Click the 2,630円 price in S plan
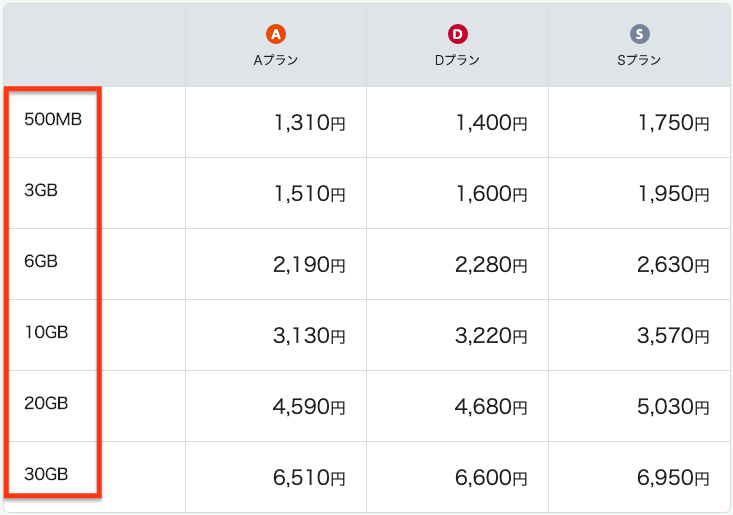The height and width of the screenshot is (515, 733). click(x=673, y=265)
